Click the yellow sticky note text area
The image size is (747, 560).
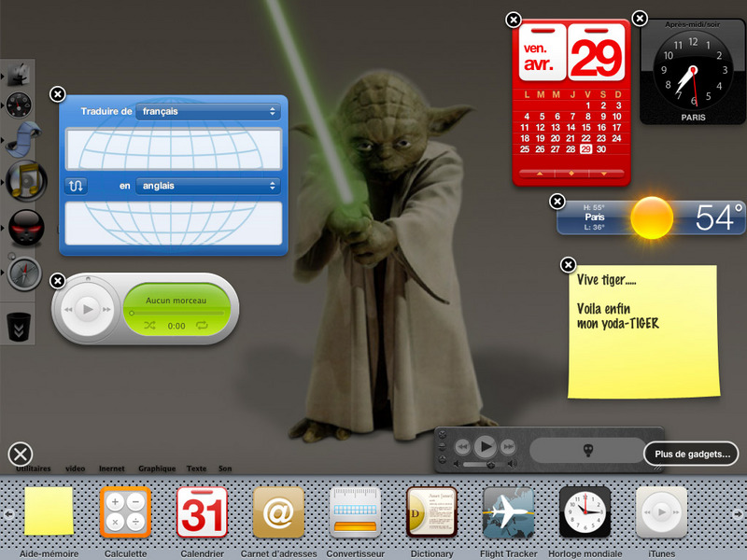click(643, 332)
